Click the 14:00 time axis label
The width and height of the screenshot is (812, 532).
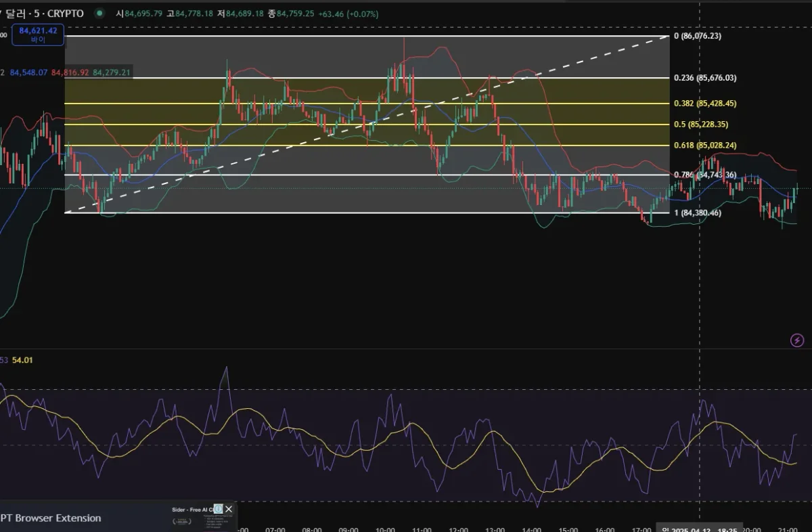coord(531,529)
